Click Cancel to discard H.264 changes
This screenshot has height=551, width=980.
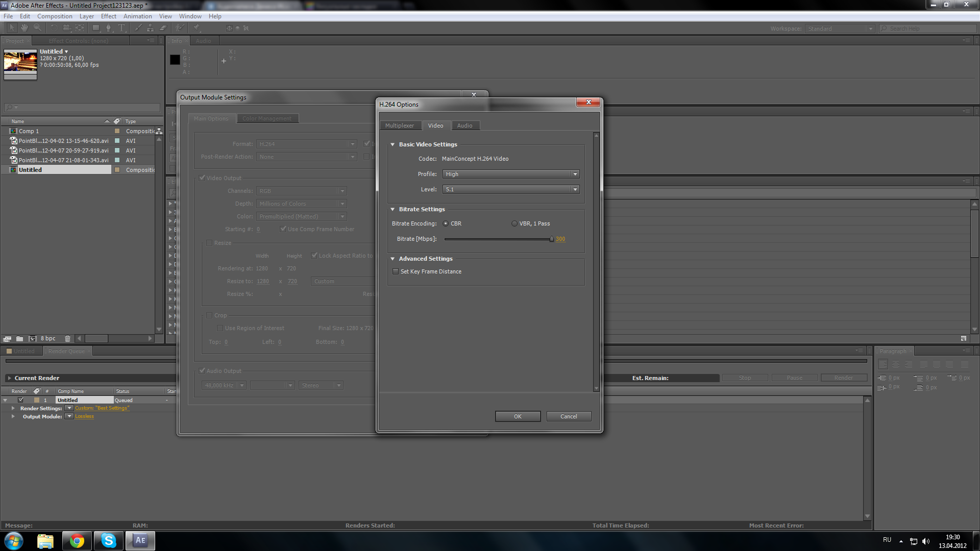click(x=569, y=416)
